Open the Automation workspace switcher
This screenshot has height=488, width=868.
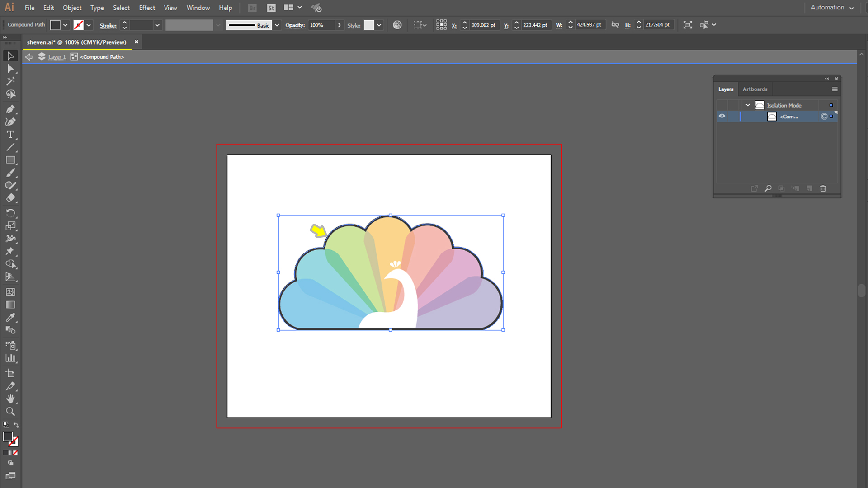[x=832, y=8]
